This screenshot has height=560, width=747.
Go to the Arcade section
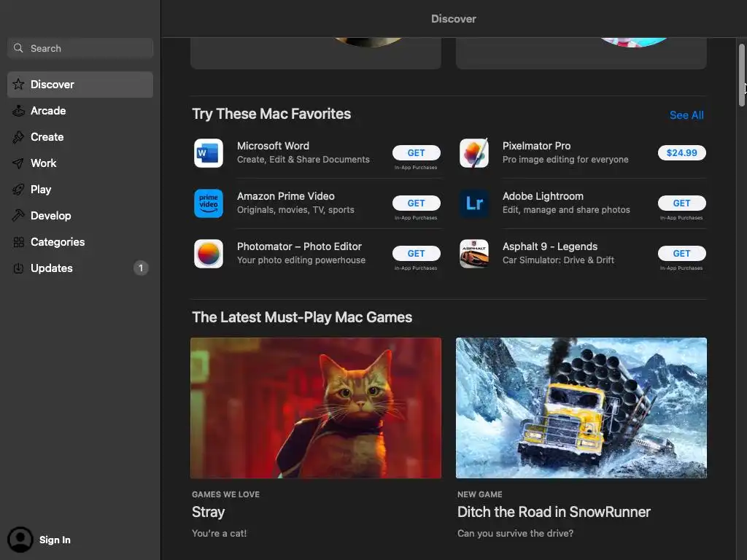coord(80,111)
